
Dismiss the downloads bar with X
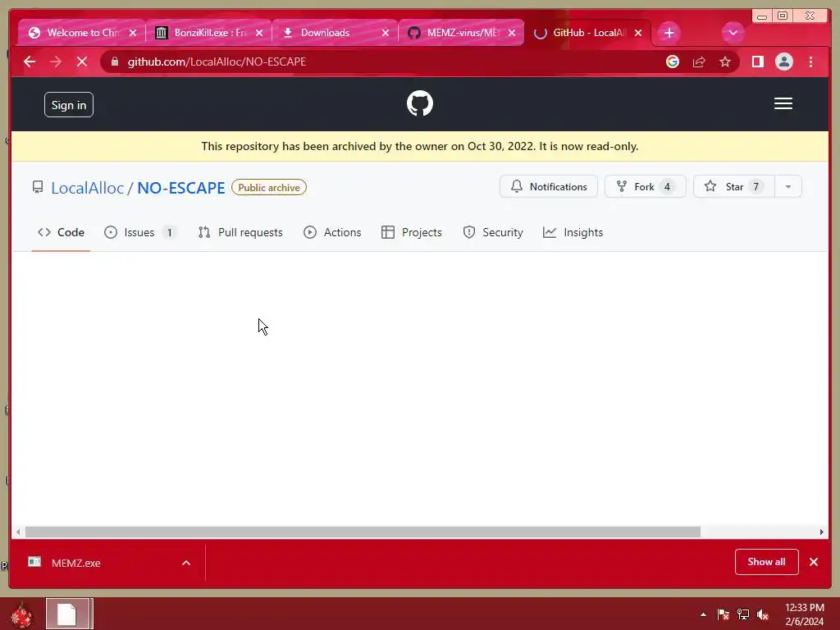click(813, 562)
